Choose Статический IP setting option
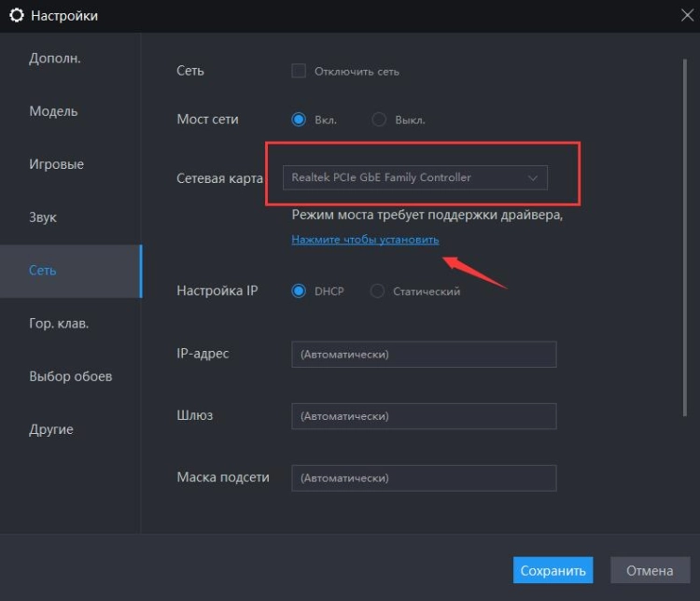The height and width of the screenshot is (601, 700). [x=377, y=291]
